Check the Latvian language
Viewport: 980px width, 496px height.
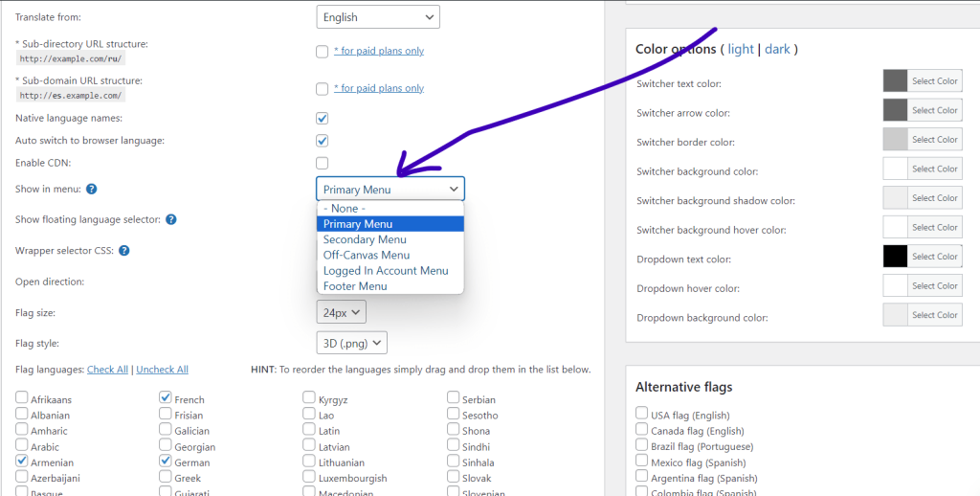pos(309,445)
